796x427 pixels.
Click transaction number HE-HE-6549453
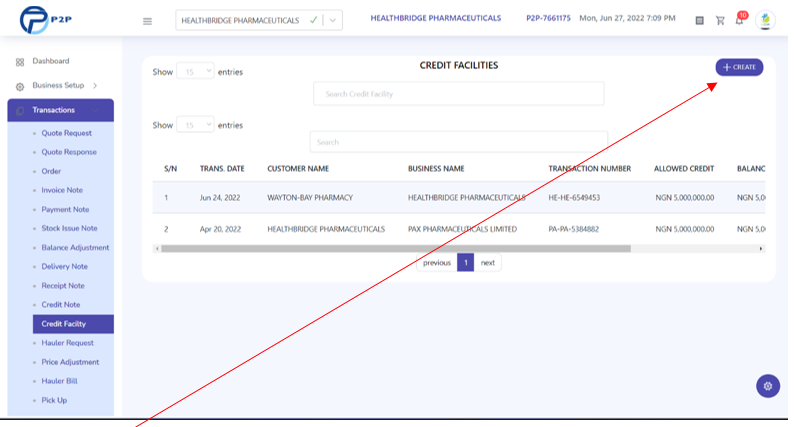(574, 198)
